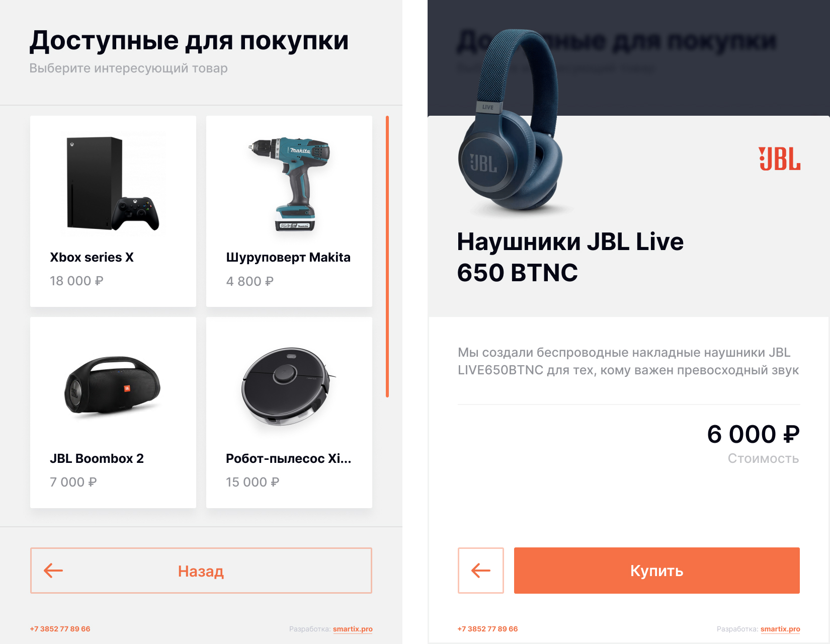Click the red JBL brand logo

(x=779, y=159)
